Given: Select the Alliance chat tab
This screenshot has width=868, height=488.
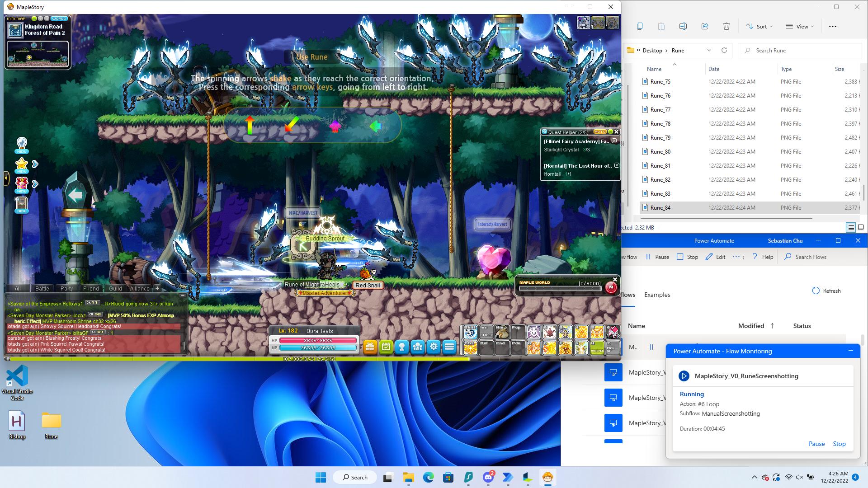Looking at the screenshot, I should pos(140,288).
